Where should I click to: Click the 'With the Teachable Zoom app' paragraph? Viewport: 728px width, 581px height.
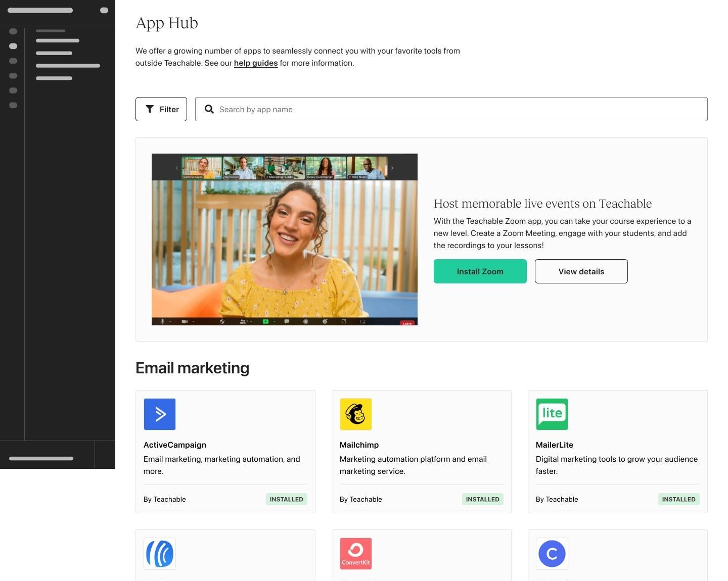(x=562, y=233)
